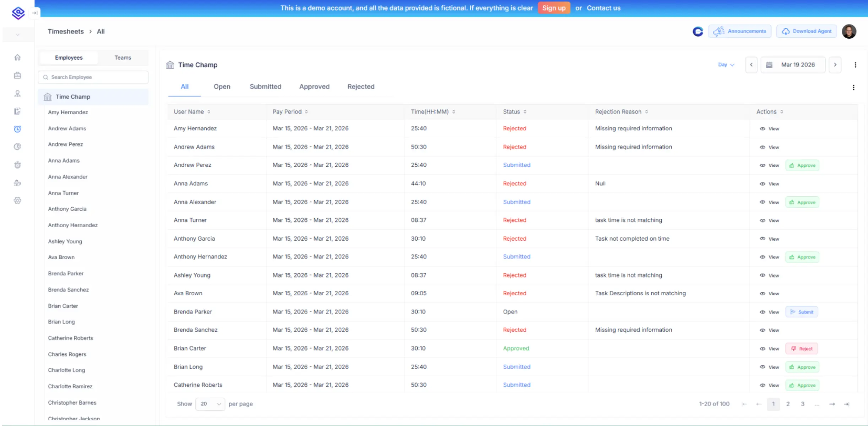Click the Announcements megaphone icon

coord(720,31)
